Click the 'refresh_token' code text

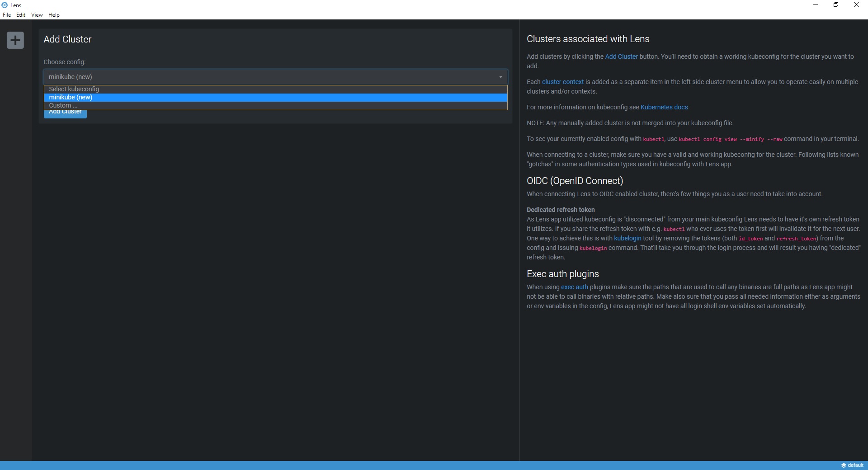click(x=796, y=239)
